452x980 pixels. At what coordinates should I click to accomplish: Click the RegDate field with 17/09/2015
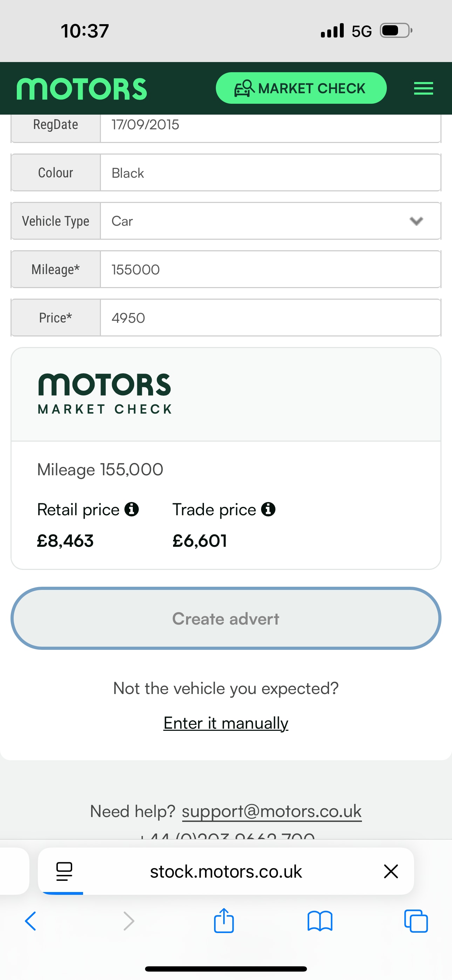pyautogui.click(x=270, y=125)
